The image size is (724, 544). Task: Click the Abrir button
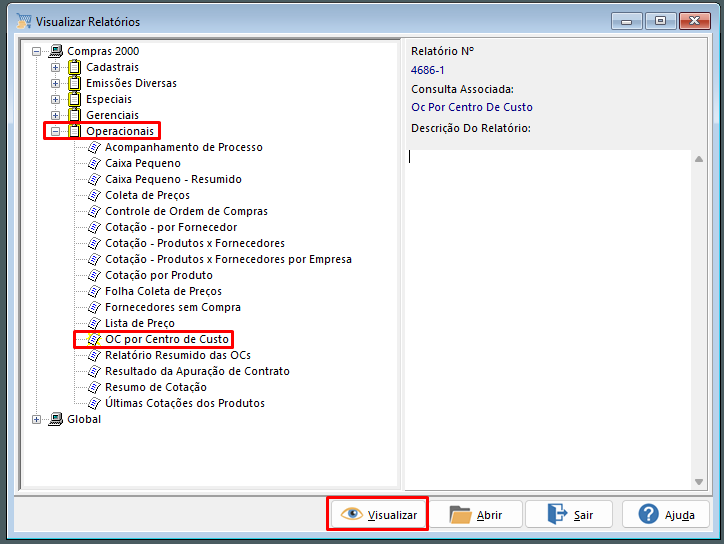476,514
